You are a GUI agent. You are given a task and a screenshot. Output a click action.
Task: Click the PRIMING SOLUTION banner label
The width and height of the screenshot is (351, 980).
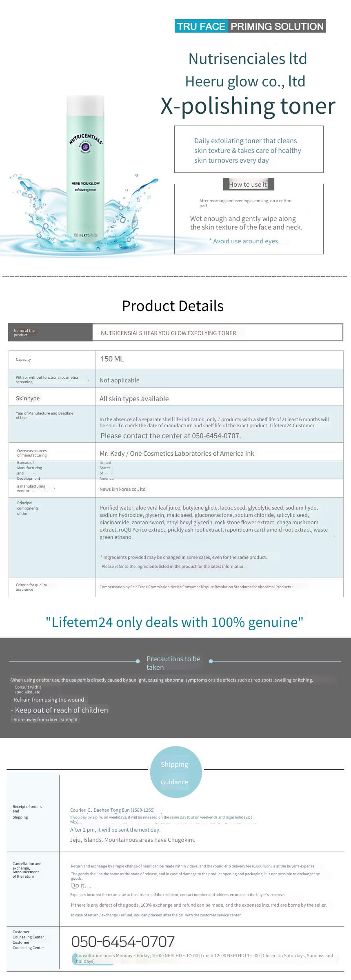277,26
